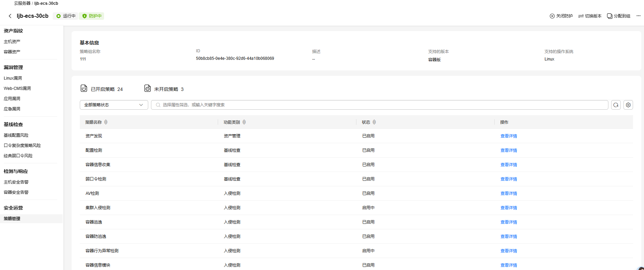Click the 分配到组 assign to group button
This screenshot has width=644, height=270.
[x=618, y=16]
